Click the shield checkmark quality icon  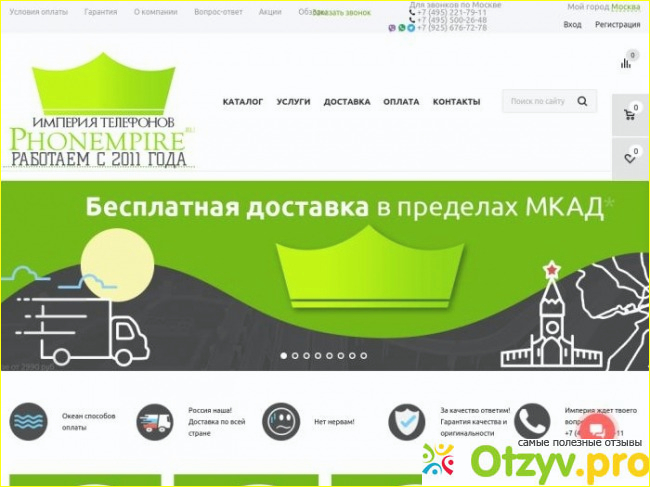click(x=406, y=421)
